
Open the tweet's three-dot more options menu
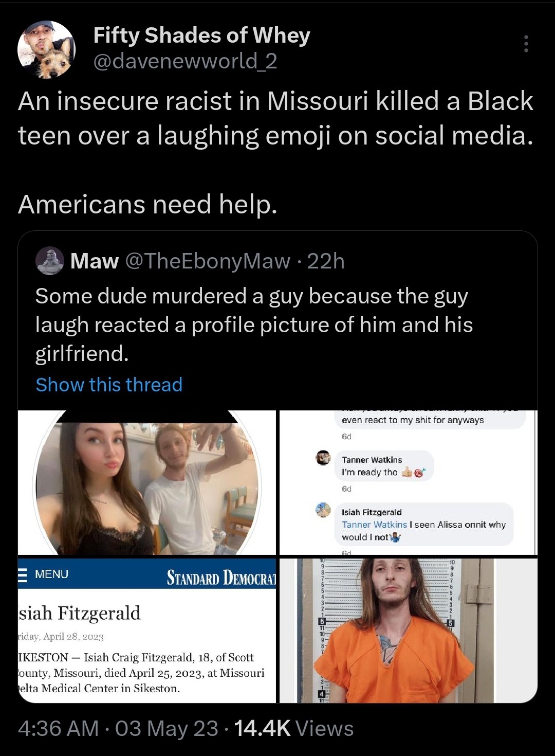click(526, 44)
